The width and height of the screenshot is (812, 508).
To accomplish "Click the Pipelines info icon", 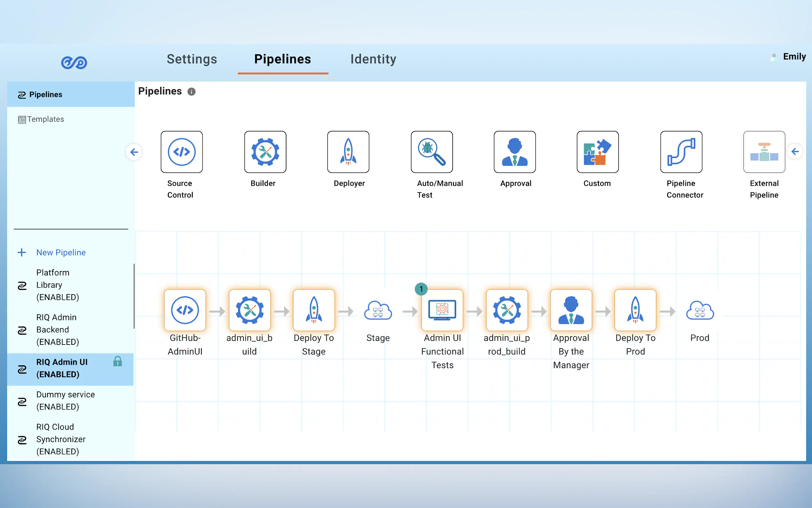I will tap(191, 92).
